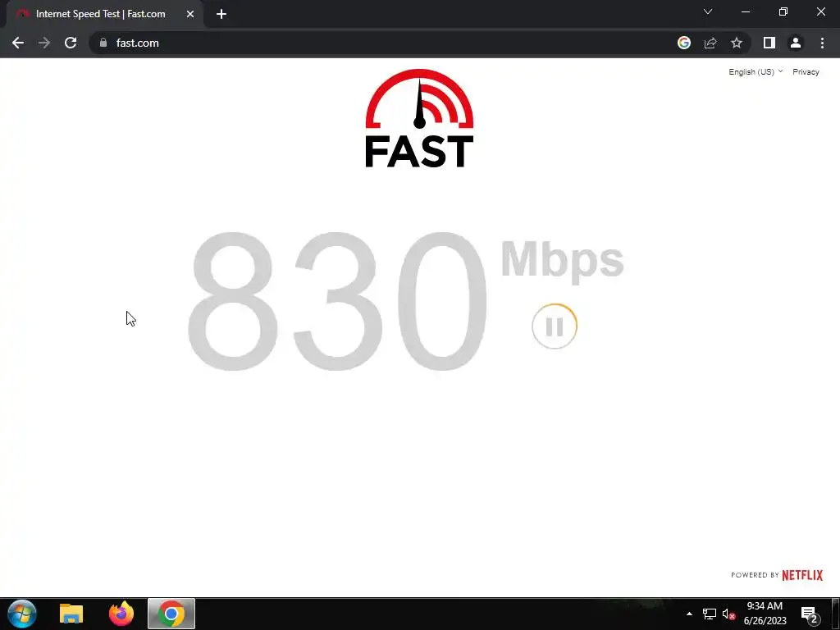This screenshot has width=840, height=630.
Task: Toggle the browser side panel
Action: click(x=769, y=43)
